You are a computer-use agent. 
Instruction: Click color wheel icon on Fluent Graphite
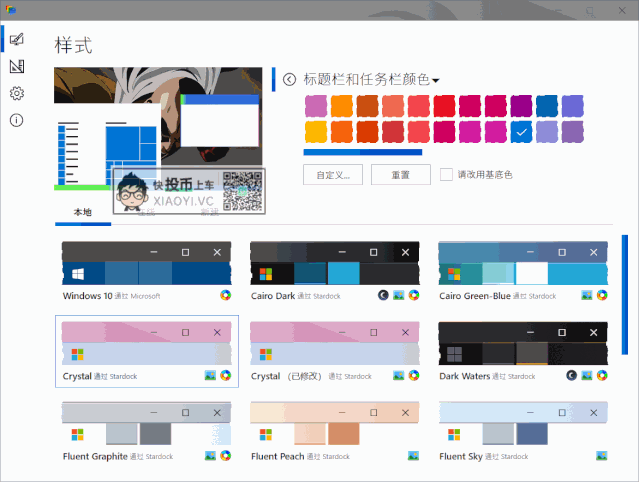[226, 456]
